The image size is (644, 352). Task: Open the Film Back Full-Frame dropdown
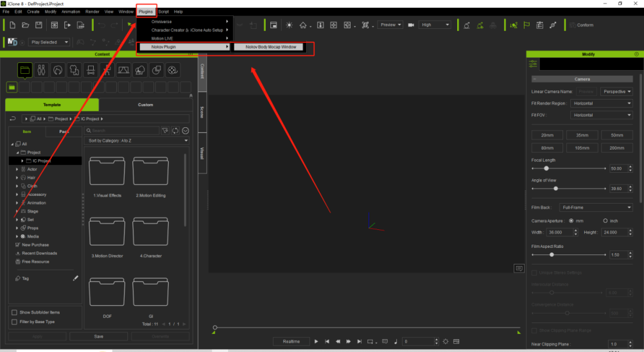coord(596,207)
